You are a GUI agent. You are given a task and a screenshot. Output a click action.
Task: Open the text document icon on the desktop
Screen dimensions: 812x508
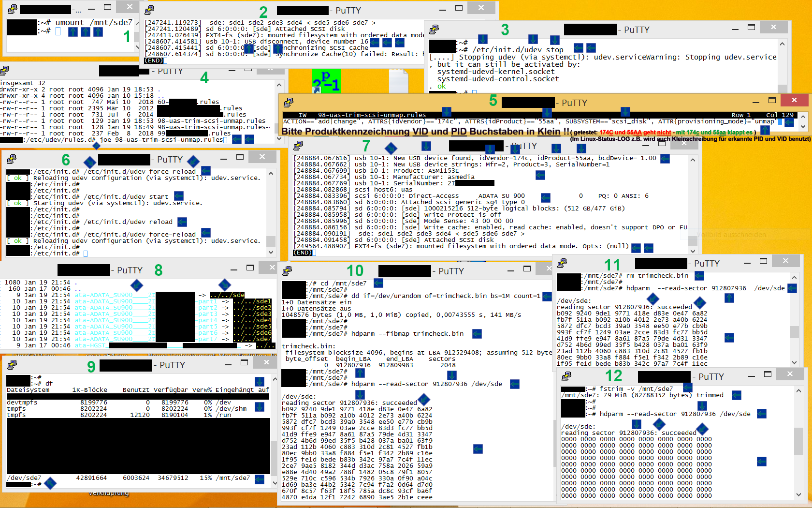399,81
